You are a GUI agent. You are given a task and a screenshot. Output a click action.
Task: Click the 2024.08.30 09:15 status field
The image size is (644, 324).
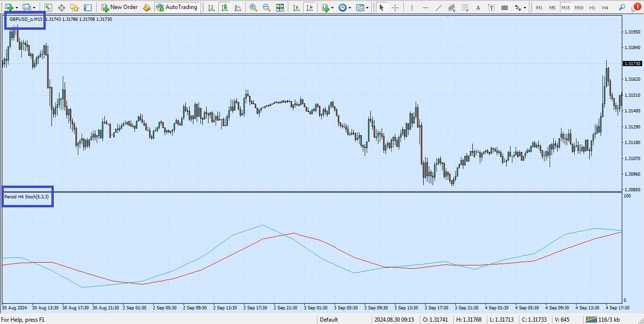(394, 320)
